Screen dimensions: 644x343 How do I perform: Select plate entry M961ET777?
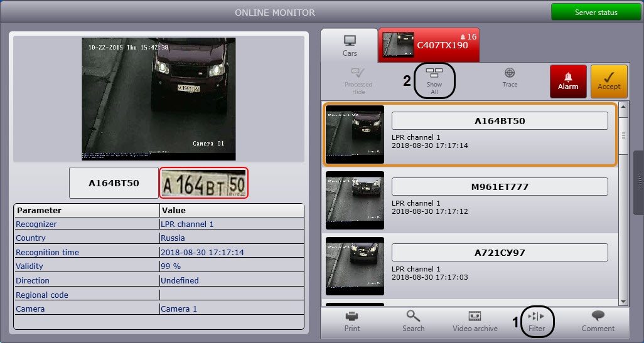point(500,187)
